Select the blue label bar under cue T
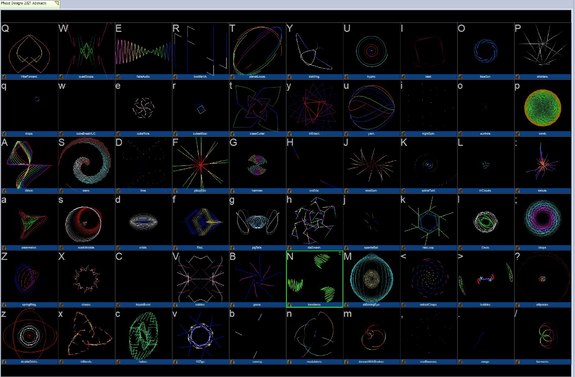Image resolution: width=575 pixels, height=377 pixels. coord(257,77)
